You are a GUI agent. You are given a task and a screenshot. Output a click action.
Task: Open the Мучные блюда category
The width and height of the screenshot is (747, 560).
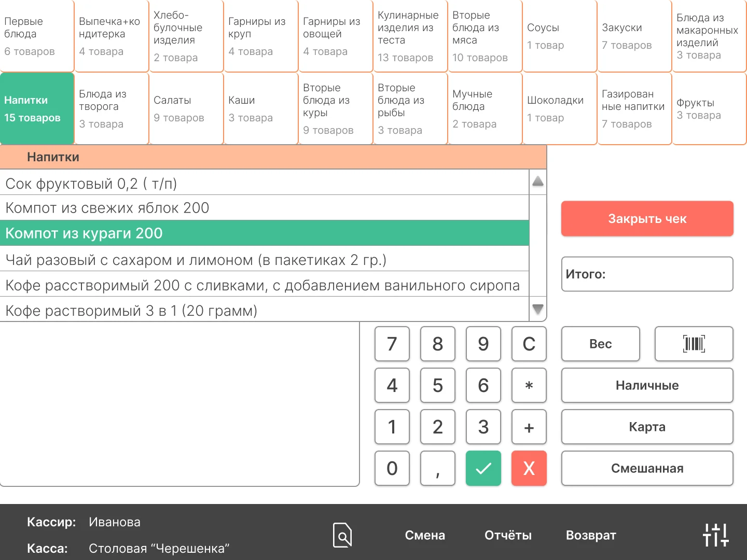point(486,108)
